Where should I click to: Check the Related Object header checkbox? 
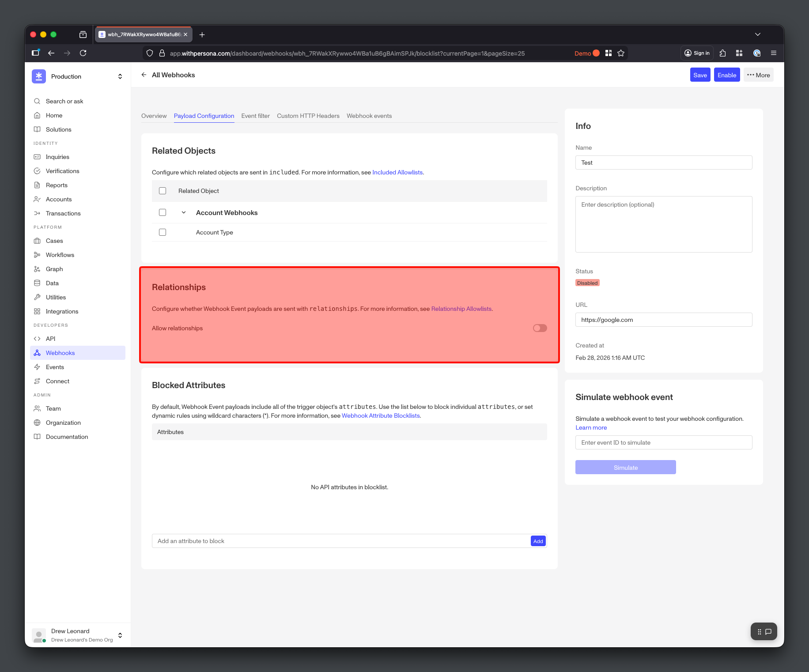[x=163, y=191]
